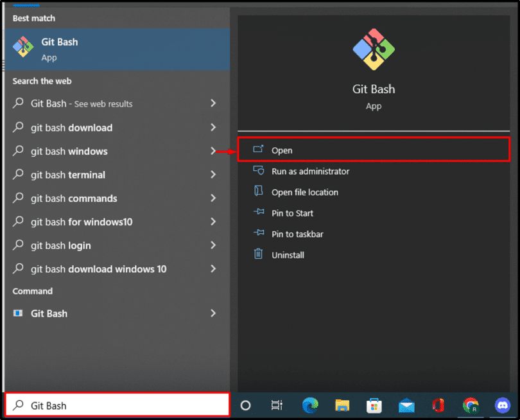520x420 pixels.
Task: Click Open to launch Git Bash
Action: click(282, 150)
